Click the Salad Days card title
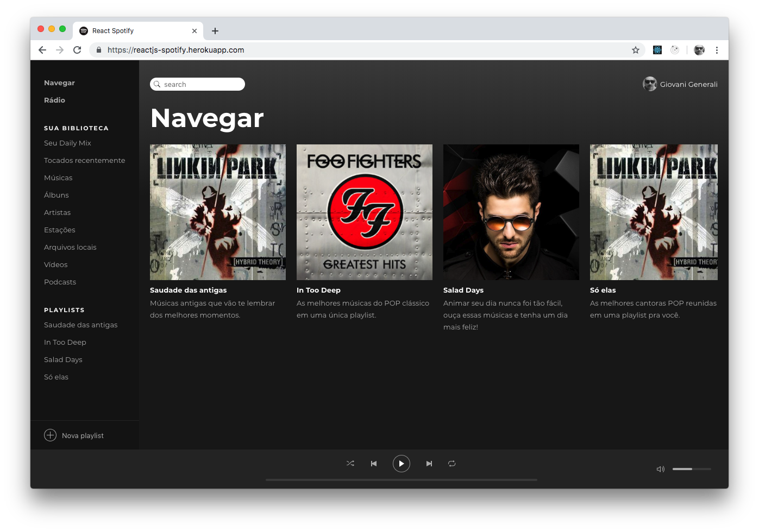Image resolution: width=759 pixels, height=532 pixels. (463, 290)
